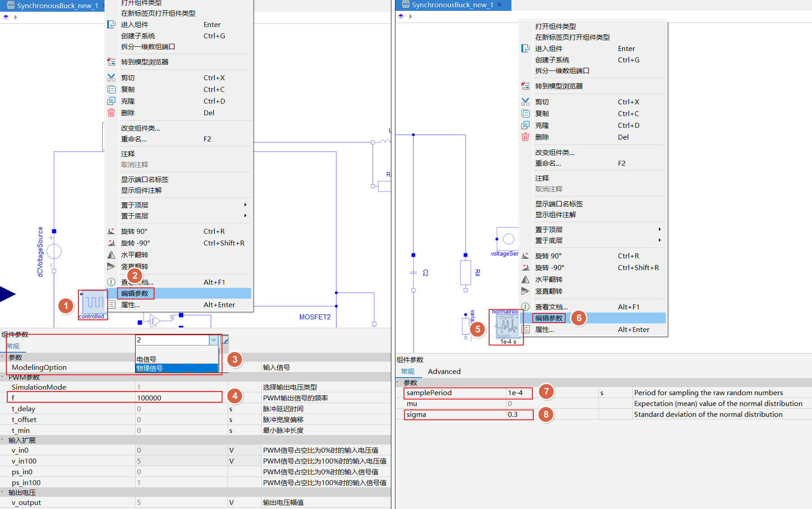Click the Cut scissors icon in left menu
This screenshot has width=812, height=509.
point(111,78)
